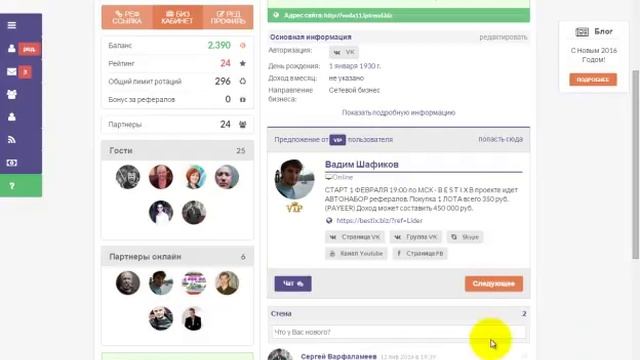
Task: Open БИО КАБИНЕТ tab button
Action: click(x=177, y=17)
